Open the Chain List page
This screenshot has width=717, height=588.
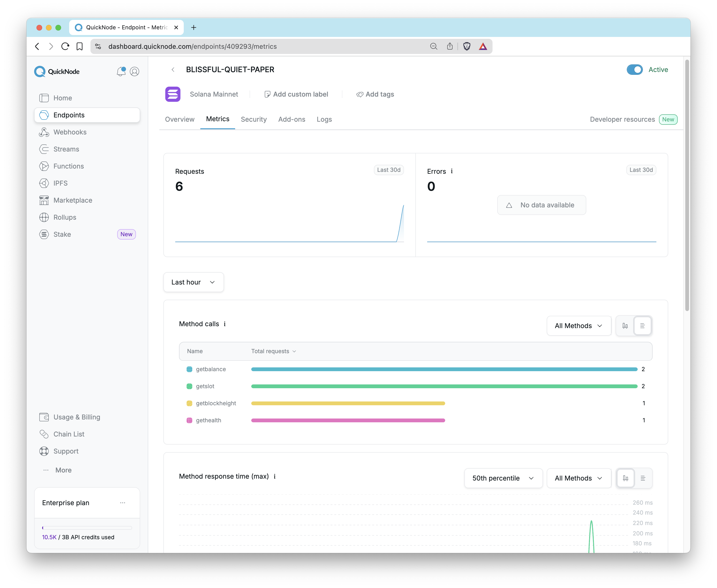point(87,434)
